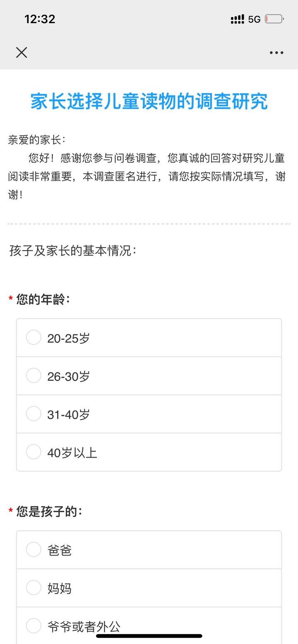Choose the 爷爷或者外公 option
Screen dimensions: 298x644
[x=149, y=626]
